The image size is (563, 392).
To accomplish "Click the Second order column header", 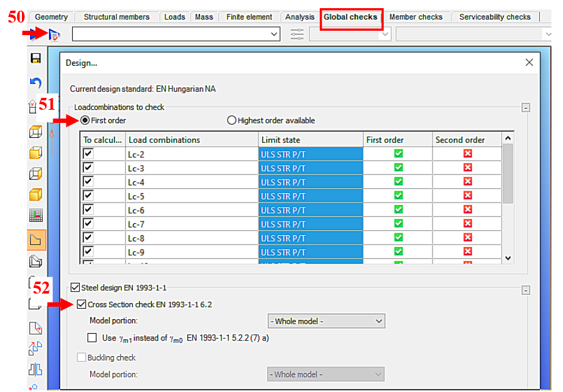I will 467,140.
